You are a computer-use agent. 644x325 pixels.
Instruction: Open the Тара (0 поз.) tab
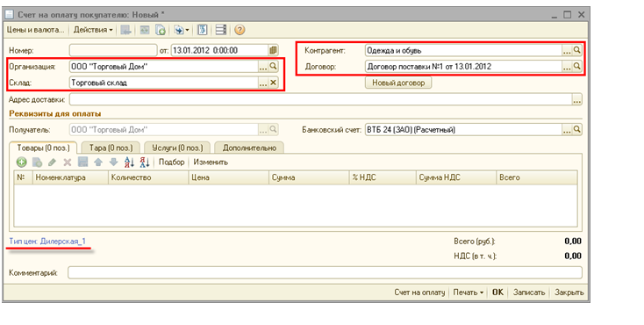coord(111,148)
